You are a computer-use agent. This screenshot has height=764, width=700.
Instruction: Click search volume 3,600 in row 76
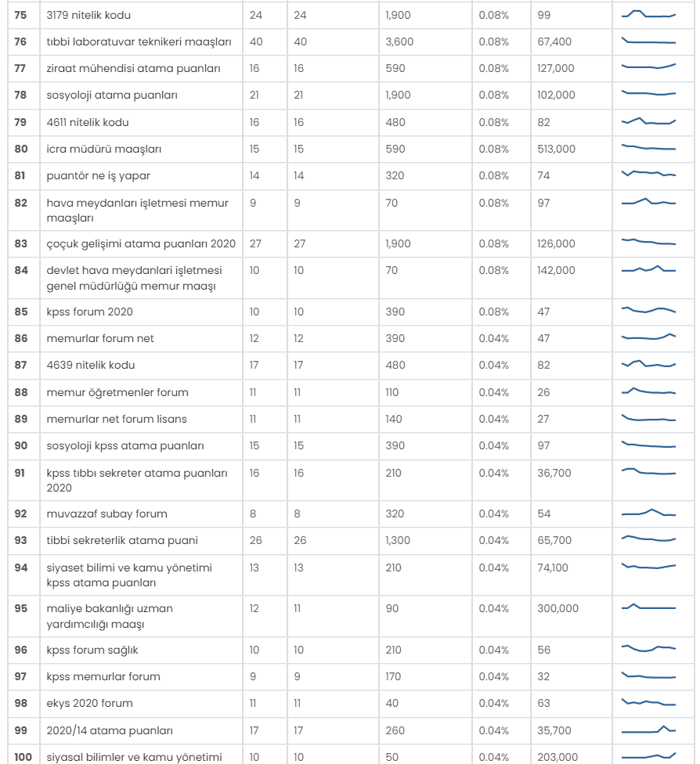[x=399, y=42]
